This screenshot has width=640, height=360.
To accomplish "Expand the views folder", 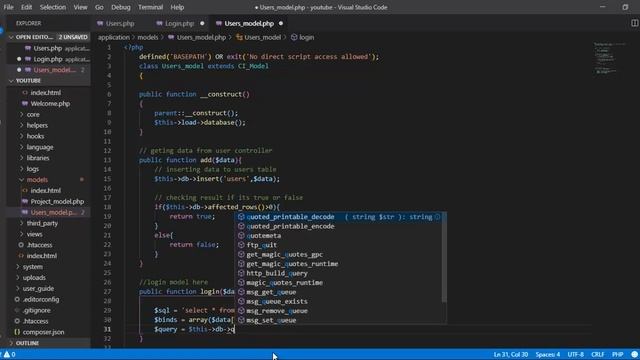I will [x=34, y=234].
